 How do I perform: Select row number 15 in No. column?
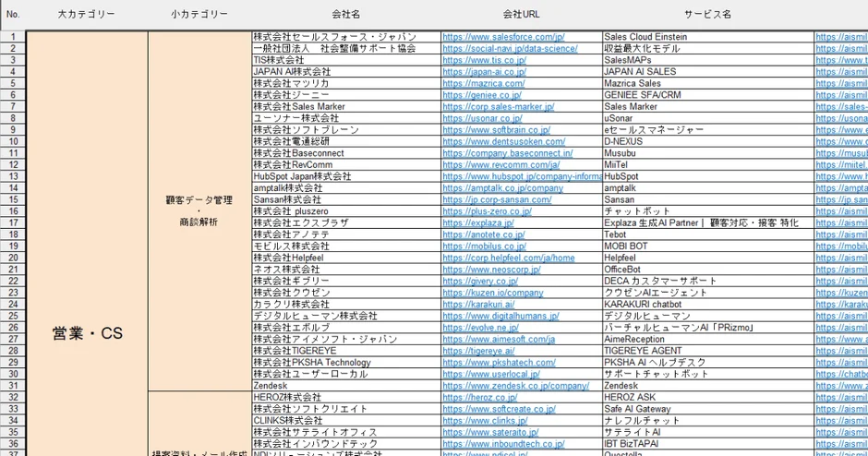pos(13,199)
